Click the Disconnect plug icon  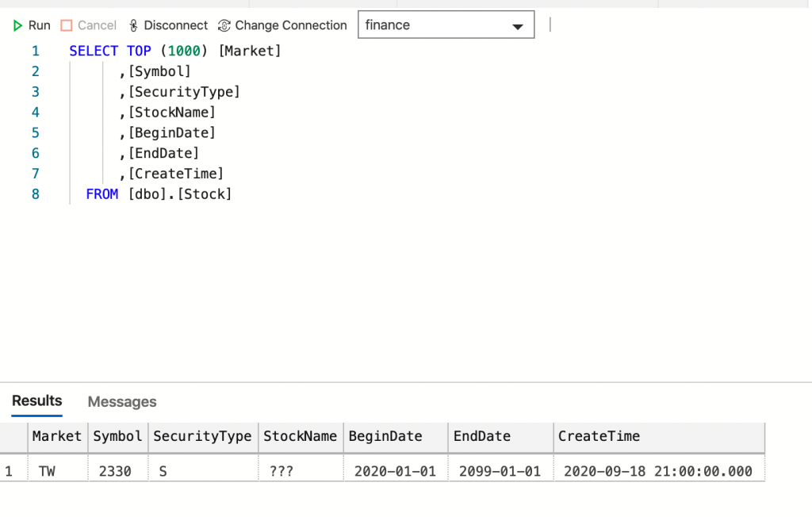pos(133,25)
